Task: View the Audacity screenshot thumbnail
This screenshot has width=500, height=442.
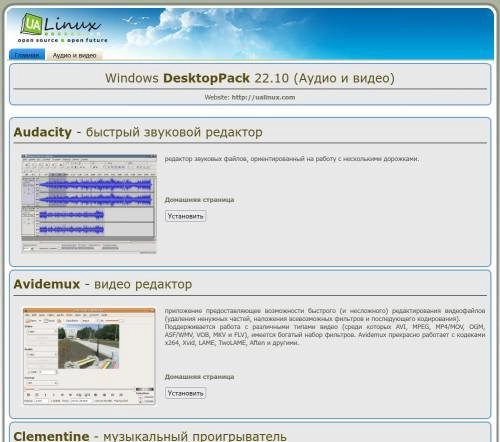Action: (89, 204)
